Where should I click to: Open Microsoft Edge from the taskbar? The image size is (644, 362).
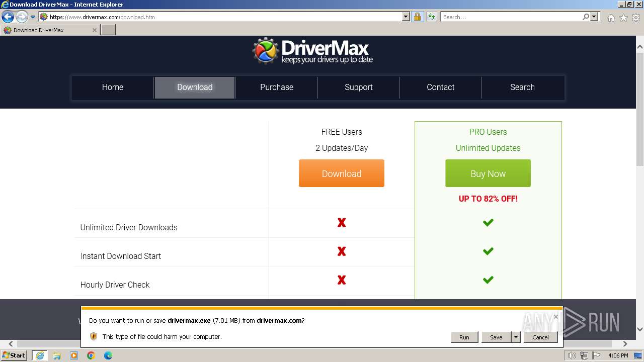click(x=108, y=355)
